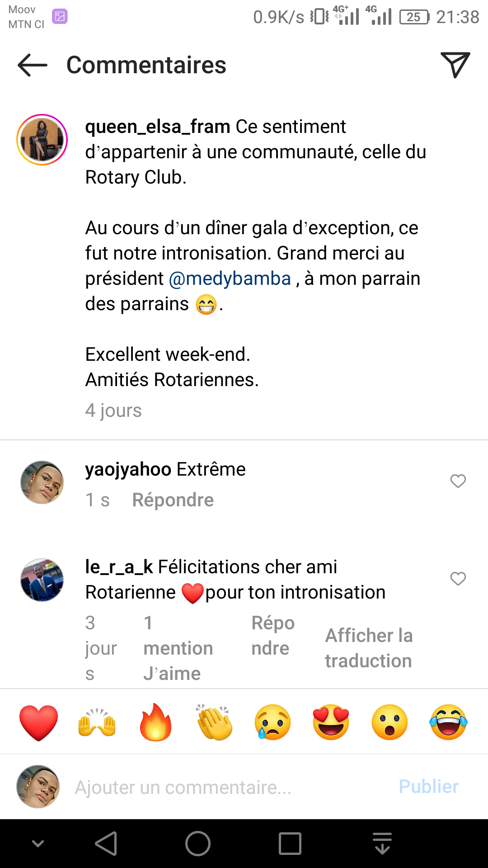Insert the raised hands emoji
This screenshot has width=488, height=868.
[x=97, y=722]
